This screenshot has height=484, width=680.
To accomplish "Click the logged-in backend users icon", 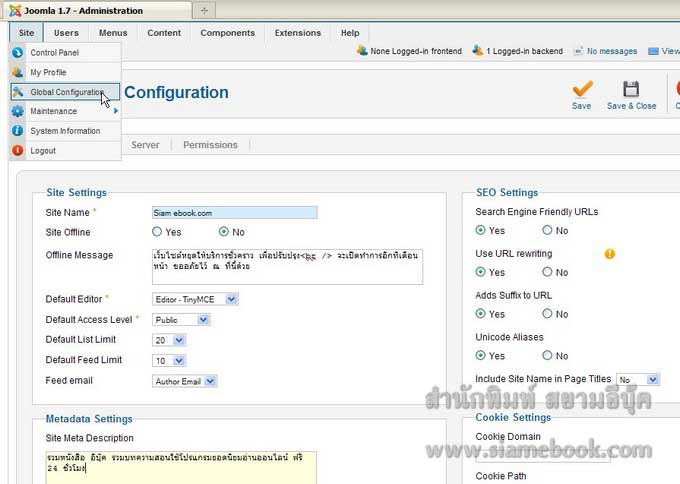I will 477,50.
